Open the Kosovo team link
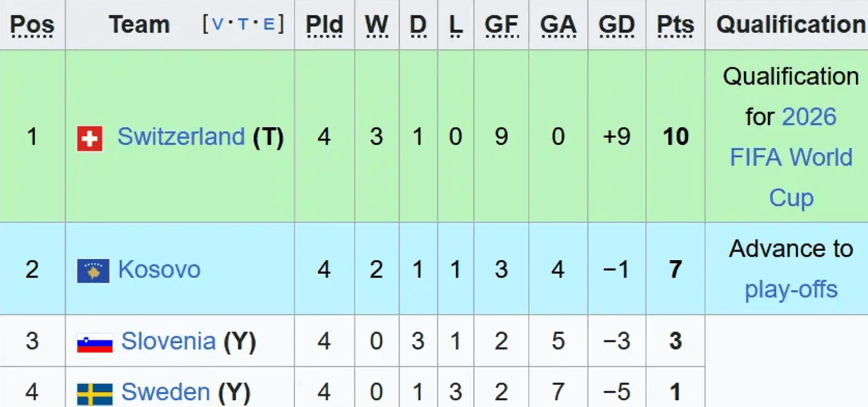The height and width of the screenshot is (407, 868). coord(159,269)
